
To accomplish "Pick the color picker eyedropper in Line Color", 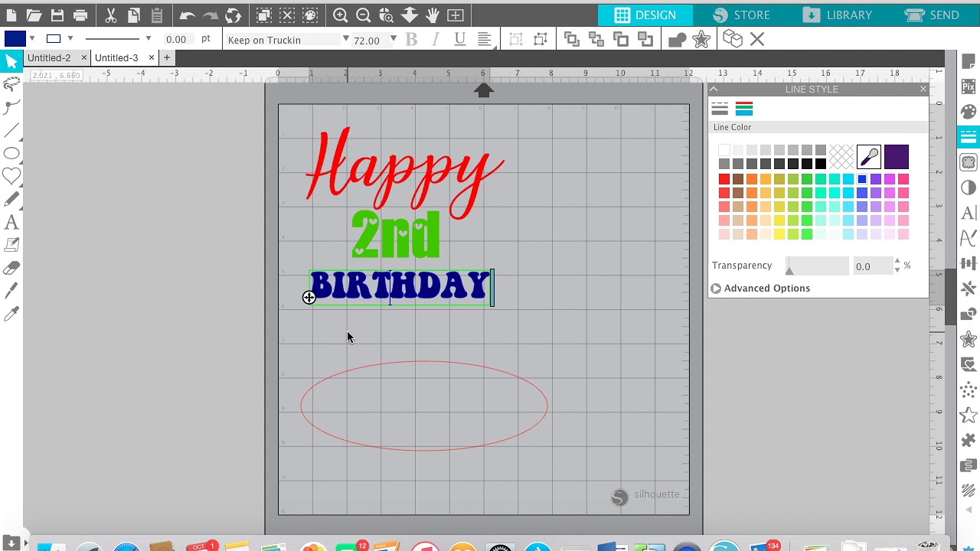I will click(x=869, y=157).
